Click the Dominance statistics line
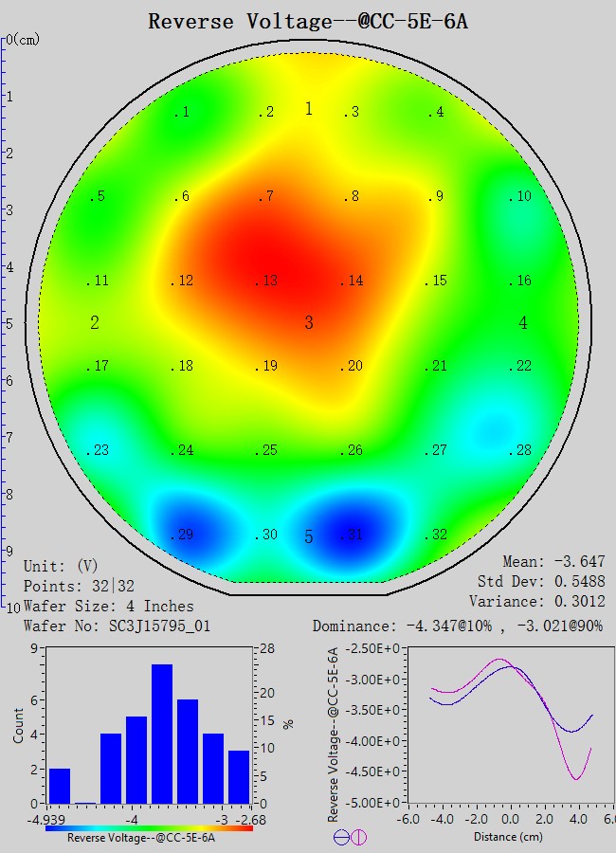 pos(458,626)
